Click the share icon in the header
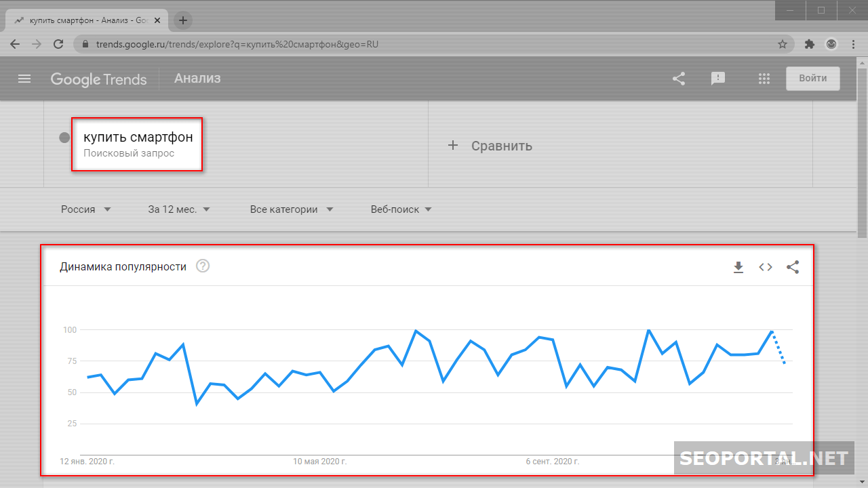Image resolution: width=868 pixels, height=488 pixels. point(679,79)
